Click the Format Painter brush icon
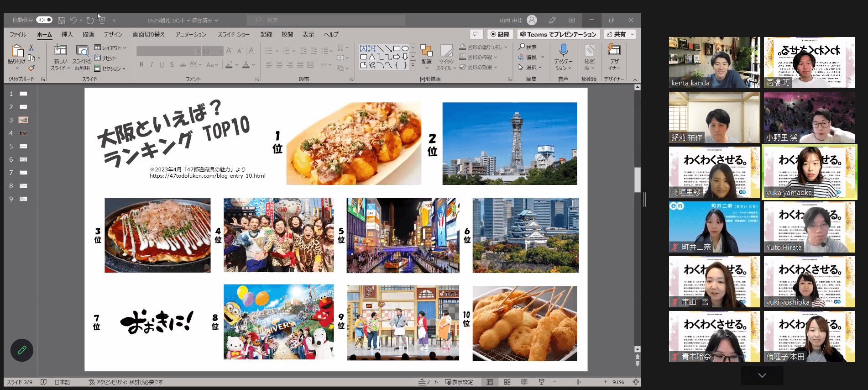The image size is (868, 390). point(31,68)
